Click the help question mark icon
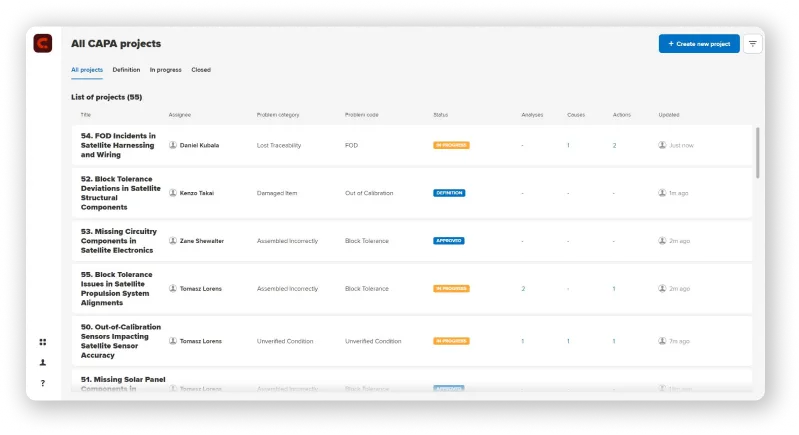The height and width of the screenshot is (435, 799). (42, 383)
